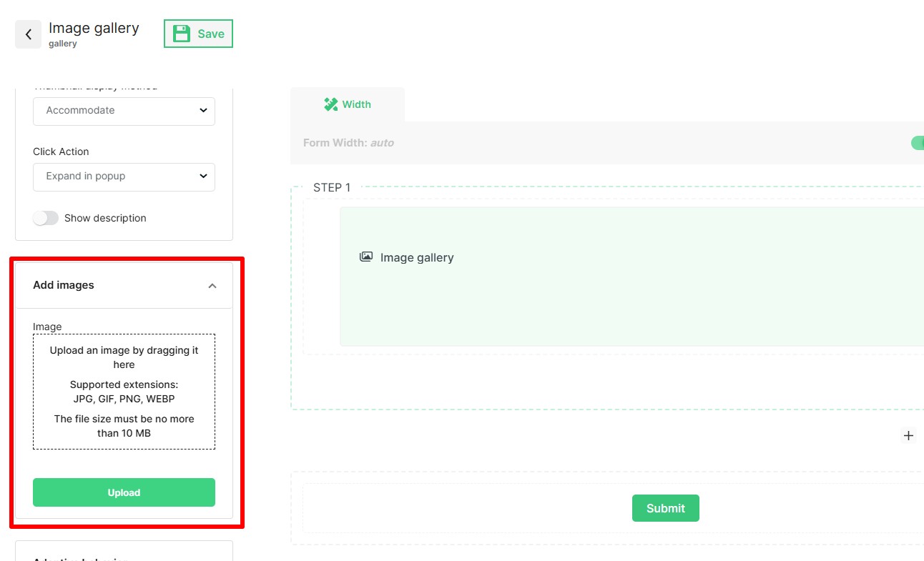
Task: Toggle the Show description switch
Action: (x=46, y=218)
